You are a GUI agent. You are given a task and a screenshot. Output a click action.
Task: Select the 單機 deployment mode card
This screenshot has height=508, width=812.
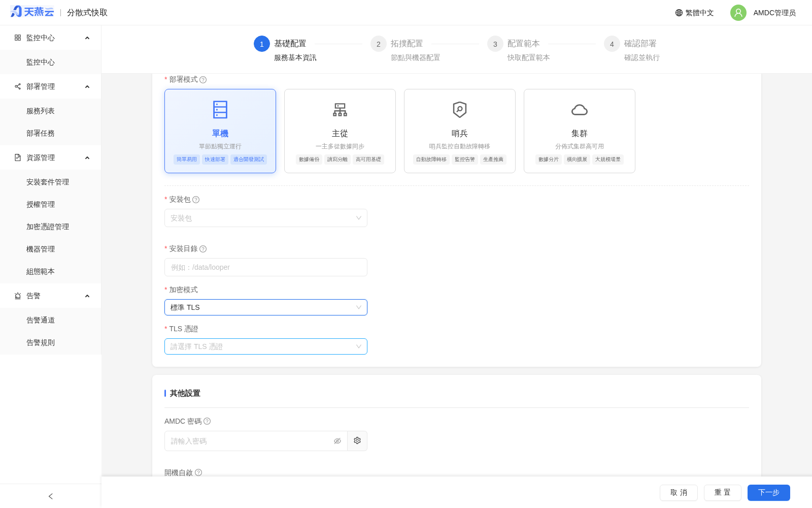[220, 131]
